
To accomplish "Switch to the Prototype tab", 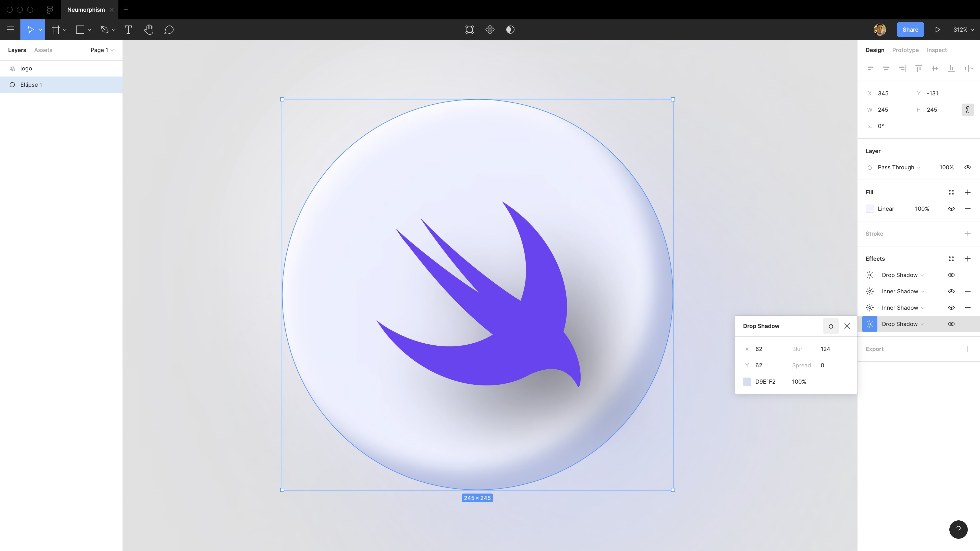I will 905,50.
